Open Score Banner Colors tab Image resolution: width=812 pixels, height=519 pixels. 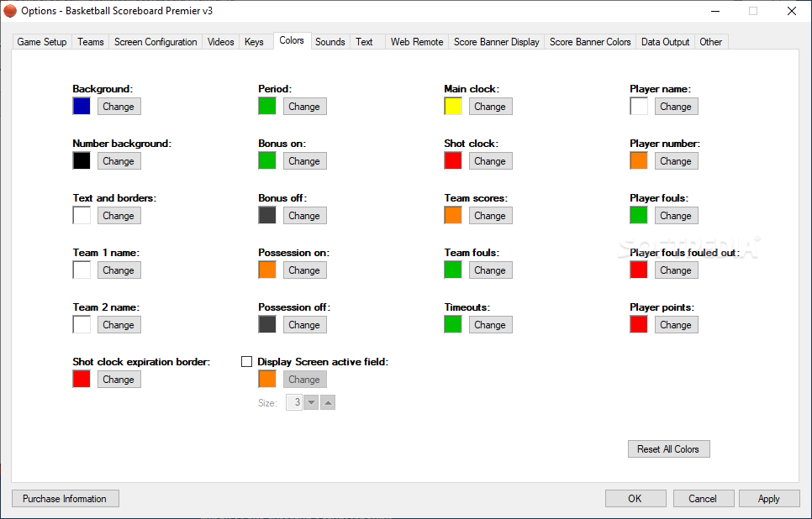pyautogui.click(x=590, y=42)
